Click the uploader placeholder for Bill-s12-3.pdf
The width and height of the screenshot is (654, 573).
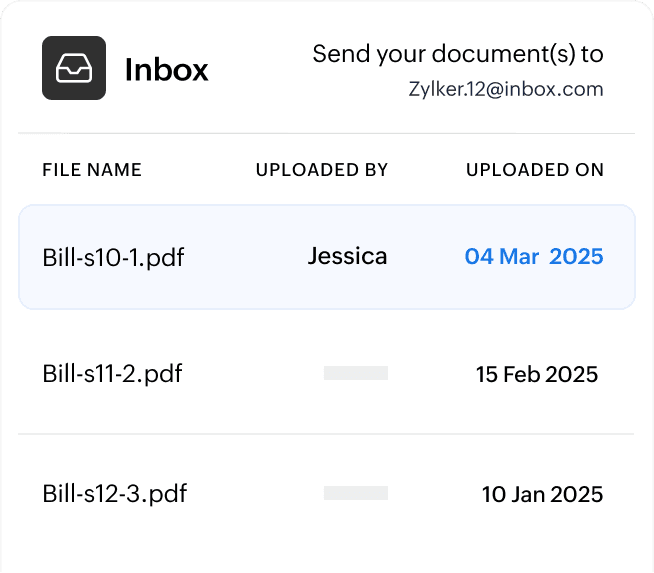355,493
